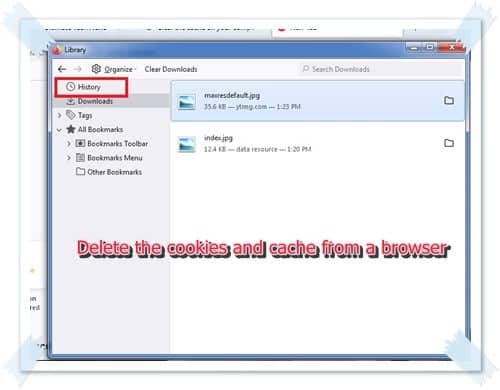This screenshot has width=500, height=390.
Task: Minimize the Library window
Action: [x=415, y=48]
